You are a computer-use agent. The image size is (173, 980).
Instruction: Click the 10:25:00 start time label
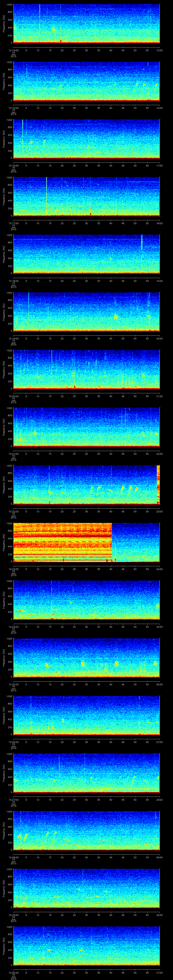(x=13, y=684)
